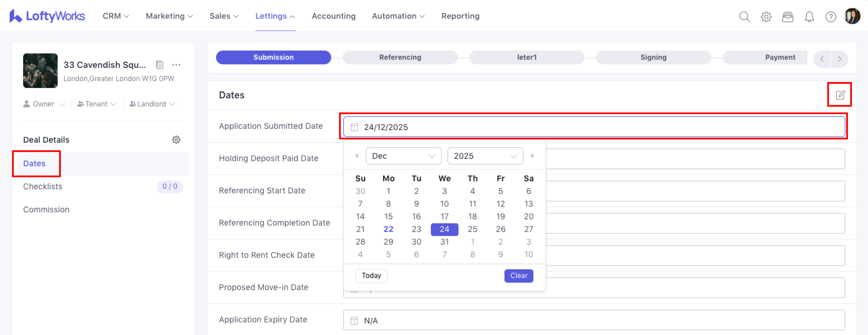Click the document icon beside property name

(x=160, y=65)
